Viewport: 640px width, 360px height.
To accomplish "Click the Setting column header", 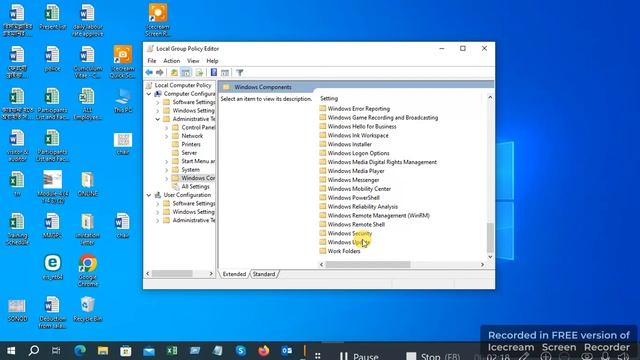I will tap(329, 98).
